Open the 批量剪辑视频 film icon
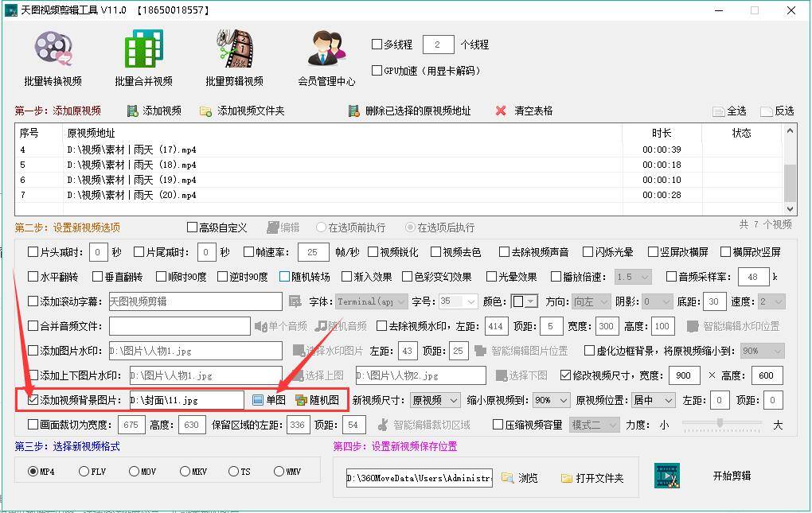The height and width of the screenshot is (513, 812). pyautogui.click(x=235, y=48)
